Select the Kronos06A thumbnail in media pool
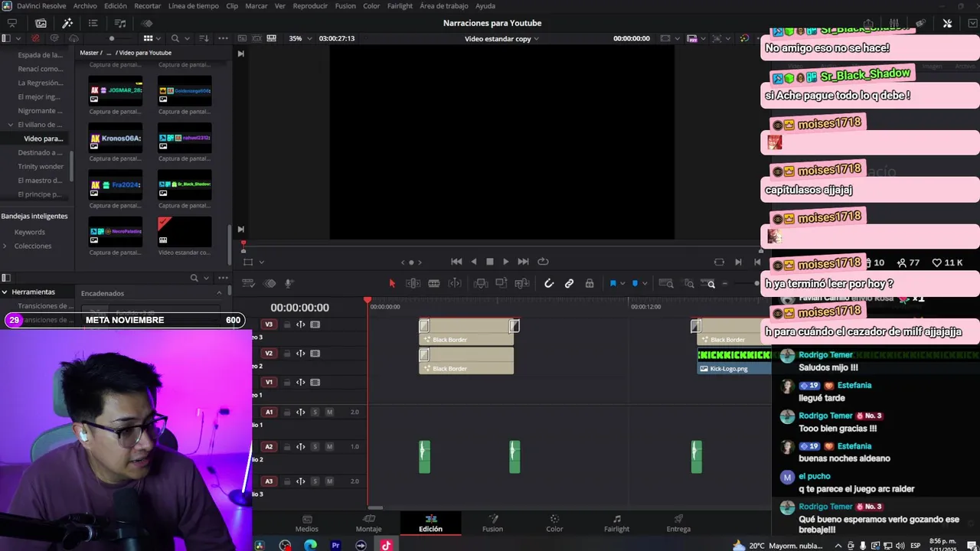 point(115,138)
